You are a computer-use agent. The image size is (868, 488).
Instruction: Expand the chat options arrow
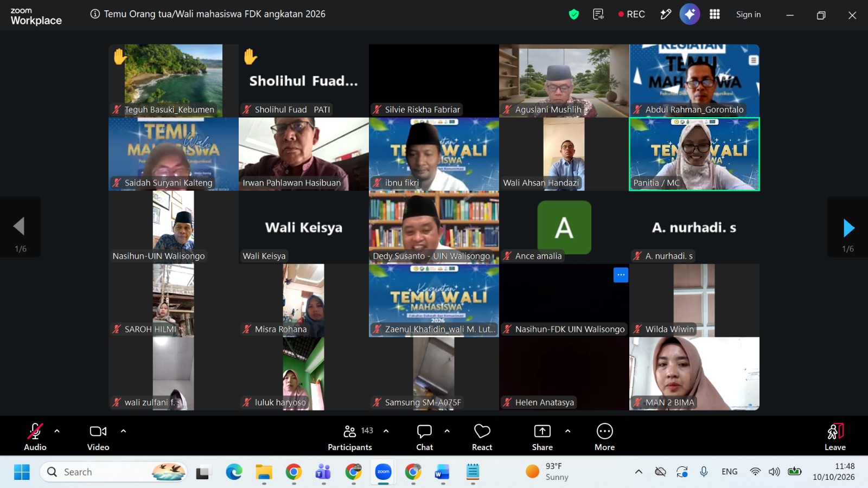447,431
